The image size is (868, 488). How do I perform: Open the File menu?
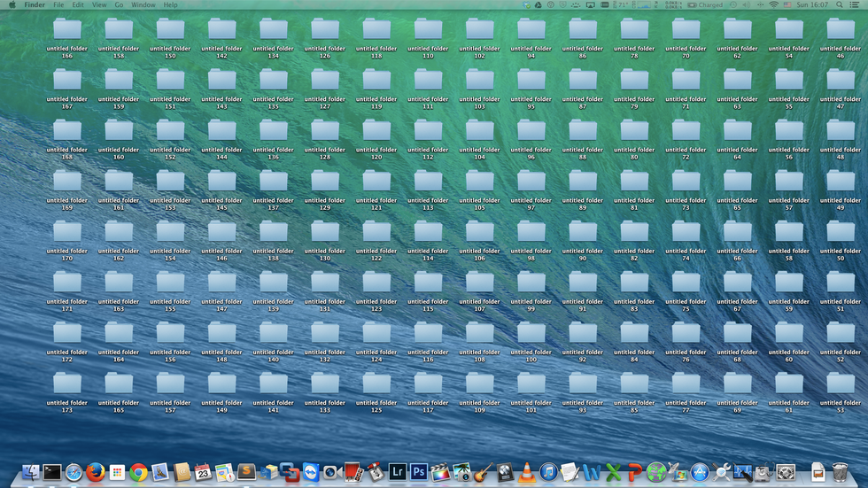[58, 5]
